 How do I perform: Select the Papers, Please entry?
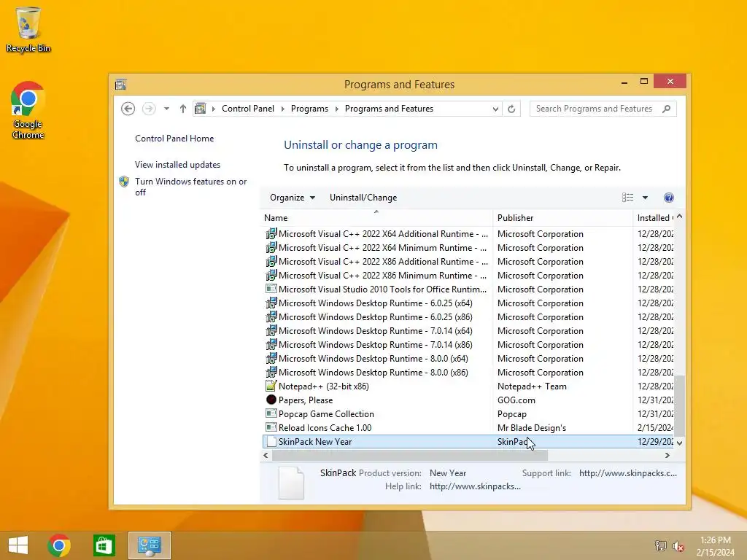[x=468, y=400]
